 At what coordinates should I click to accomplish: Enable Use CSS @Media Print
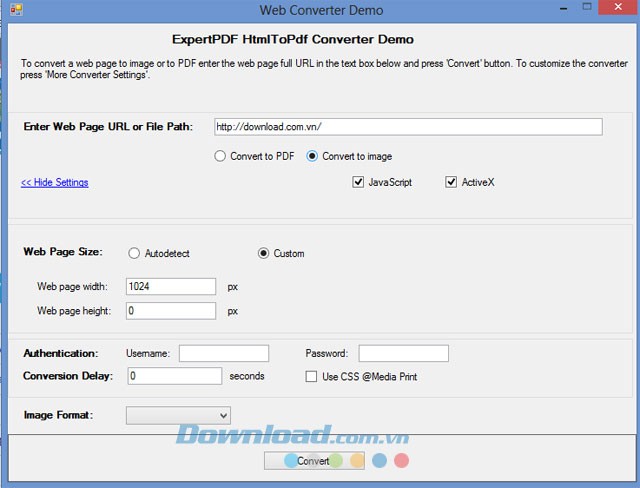[312, 377]
